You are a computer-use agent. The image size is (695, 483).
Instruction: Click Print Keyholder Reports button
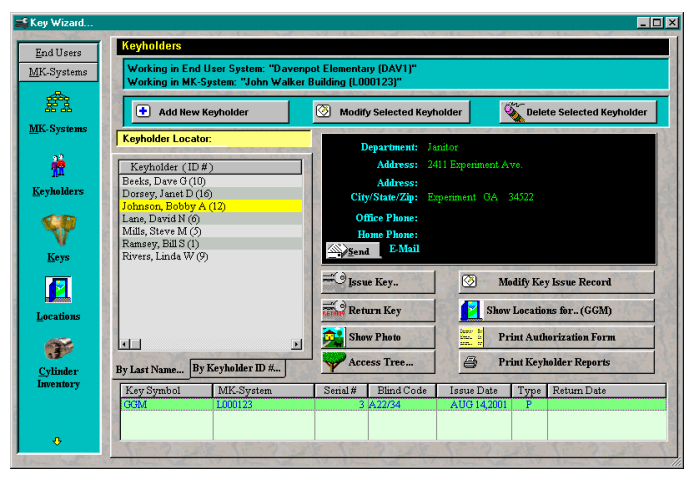coord(557,362)
